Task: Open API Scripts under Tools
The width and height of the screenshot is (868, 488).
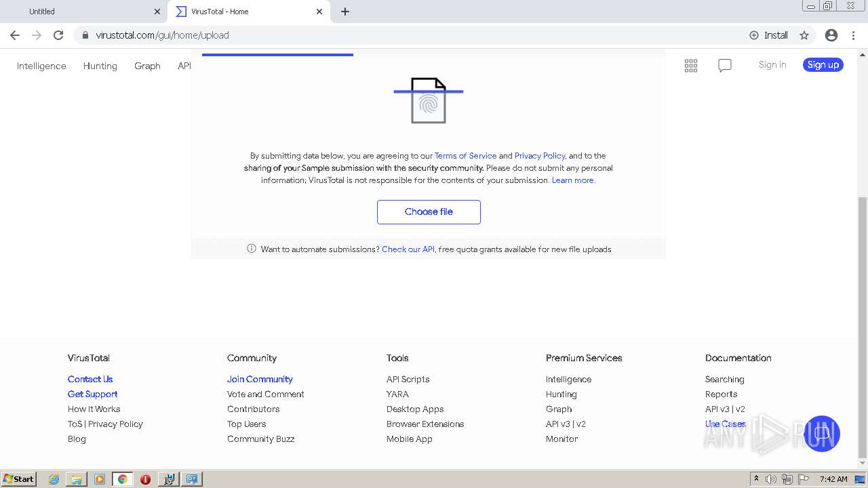Action: [408, 380]
